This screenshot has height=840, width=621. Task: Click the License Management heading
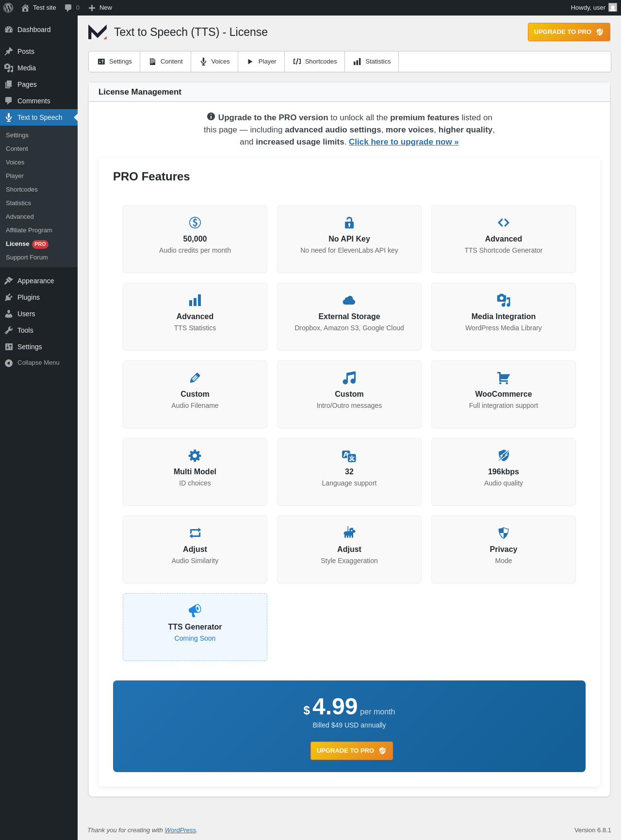[140, 92]
